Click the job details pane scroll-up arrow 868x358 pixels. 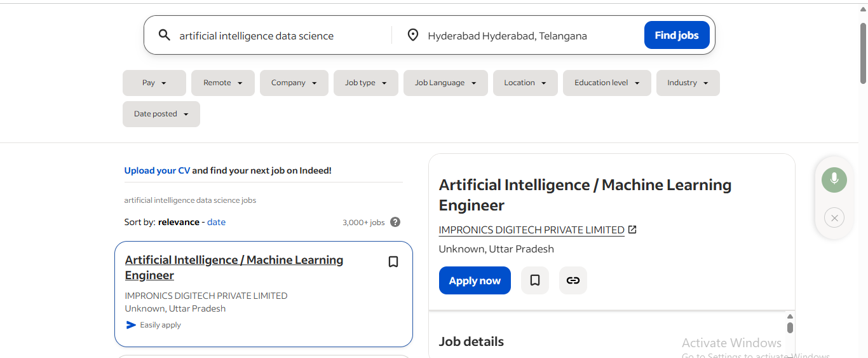[790, 316]
